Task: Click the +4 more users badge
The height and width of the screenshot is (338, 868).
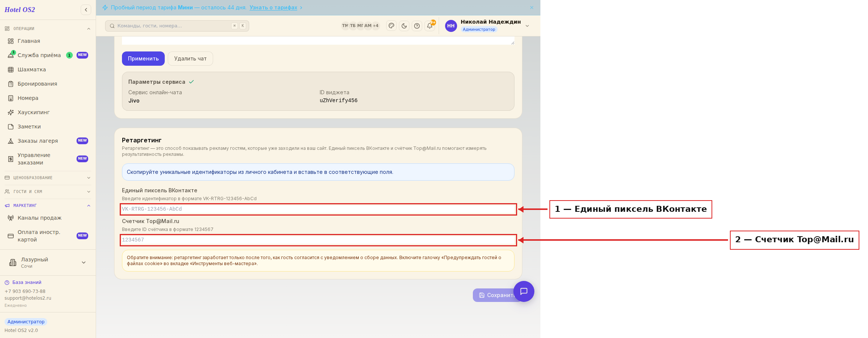Action: point(376,26)
